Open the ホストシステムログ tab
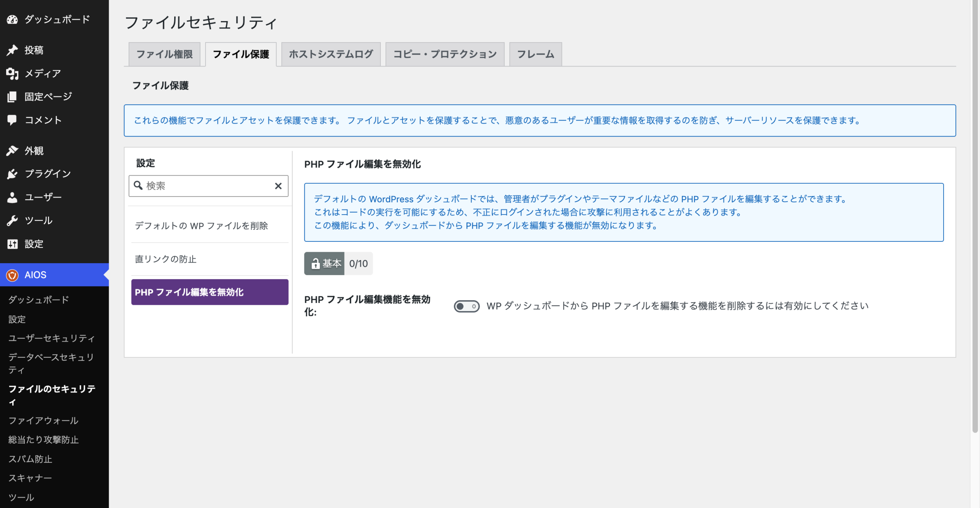Viewport: 980px width, 508px height. coord(331,54)
